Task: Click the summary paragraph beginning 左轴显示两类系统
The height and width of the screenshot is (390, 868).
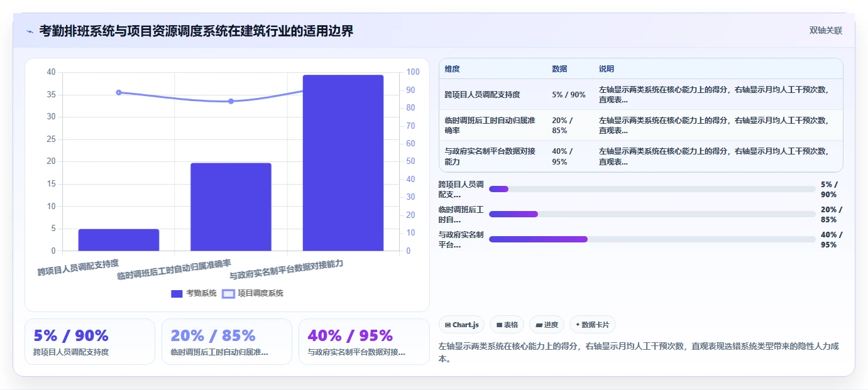Action: (640, 353)
